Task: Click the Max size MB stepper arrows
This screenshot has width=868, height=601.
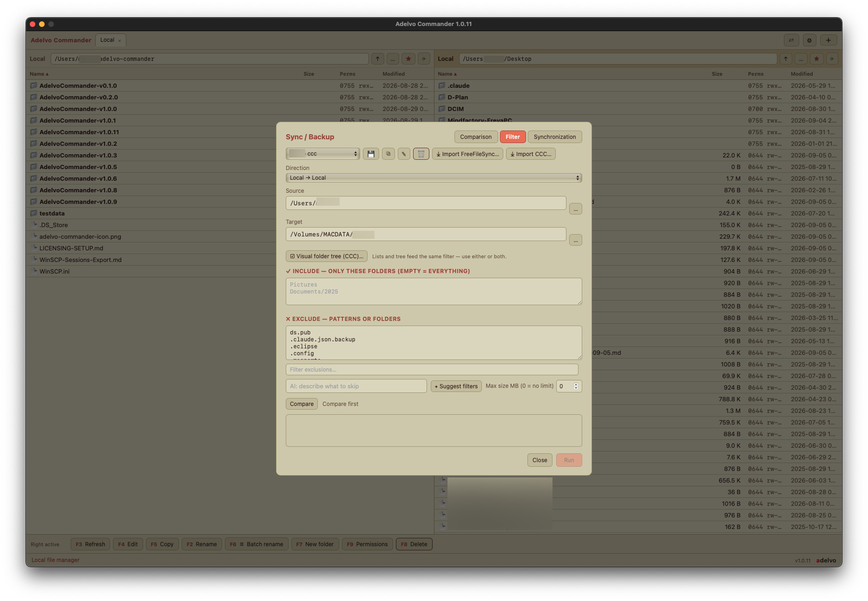Action: click(576, 386)
